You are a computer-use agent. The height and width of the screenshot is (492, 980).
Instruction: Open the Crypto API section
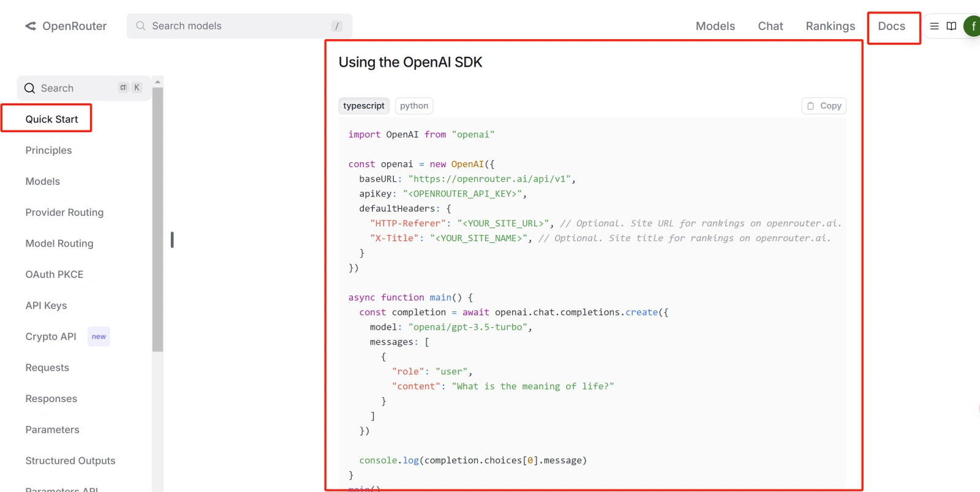pos(51,337)
